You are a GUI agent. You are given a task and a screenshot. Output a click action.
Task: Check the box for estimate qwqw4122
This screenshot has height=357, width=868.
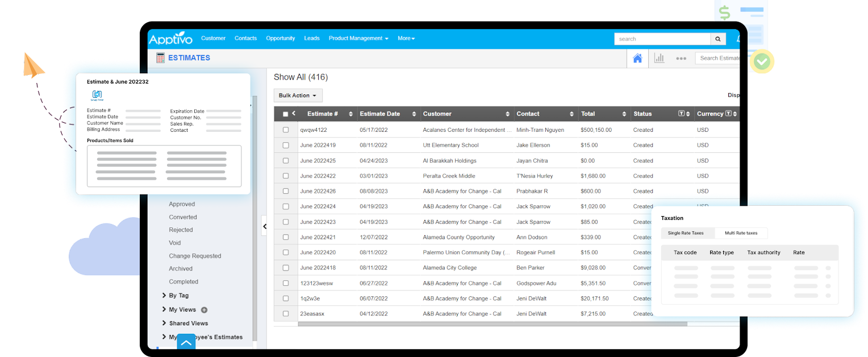coord(286,130)
